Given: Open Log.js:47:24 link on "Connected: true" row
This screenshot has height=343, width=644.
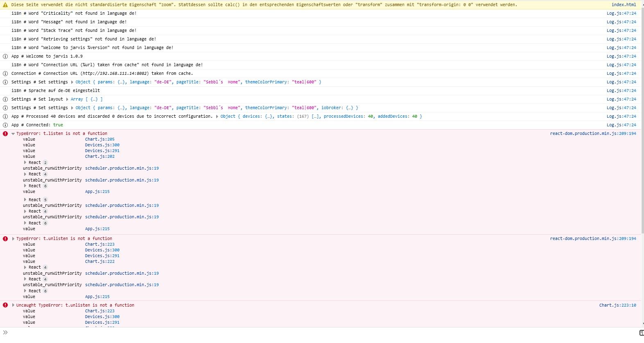Looking at the screenshot, I should coord(621,125).
